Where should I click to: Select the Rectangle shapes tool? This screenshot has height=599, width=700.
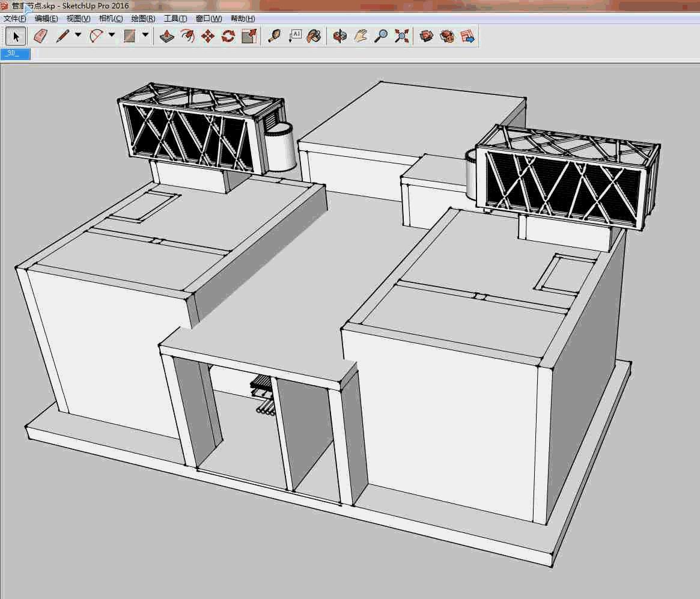pos(130,36)
